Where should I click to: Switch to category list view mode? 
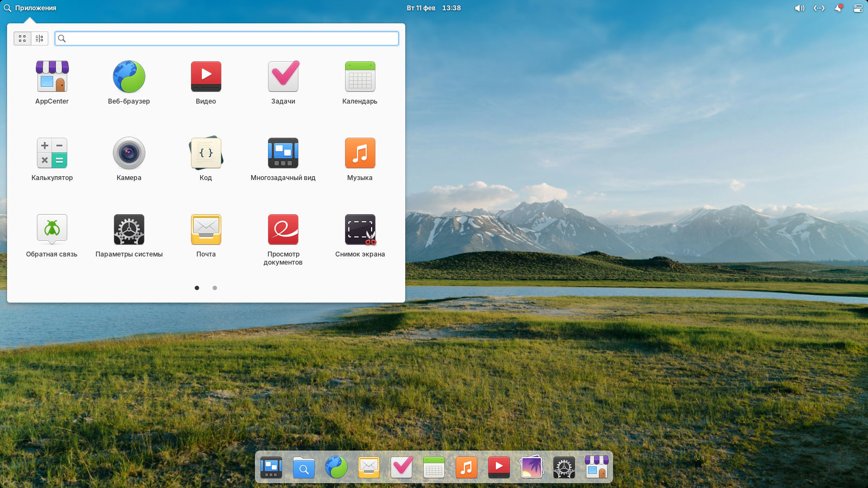tap(40, 38)
